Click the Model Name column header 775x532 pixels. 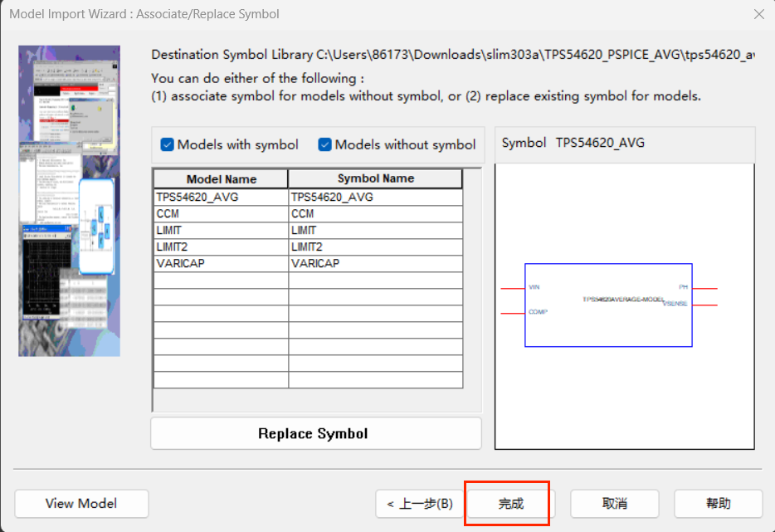tap(221, 179)
